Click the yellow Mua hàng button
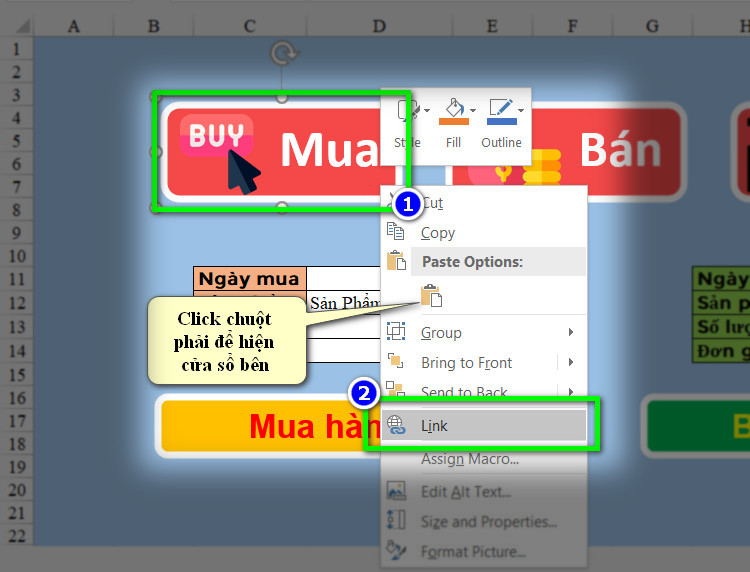Image resolution: width=750 pixels, height=572 pixels. pyautogui.click(x=268, y=426)
